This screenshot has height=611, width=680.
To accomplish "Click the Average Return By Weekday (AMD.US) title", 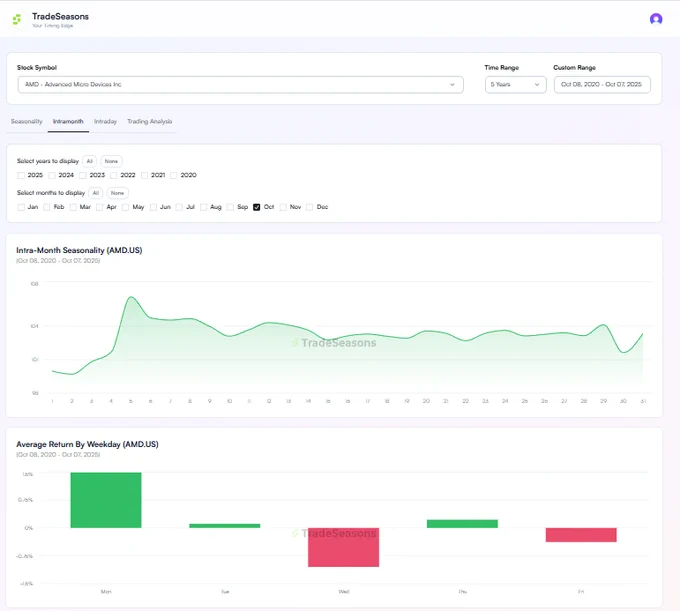I will 87,444.
